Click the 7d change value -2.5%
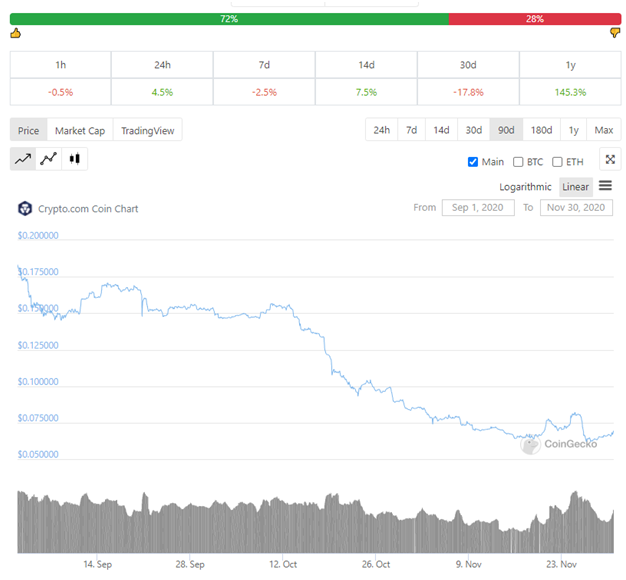626x580 pixels. point(264,92)
